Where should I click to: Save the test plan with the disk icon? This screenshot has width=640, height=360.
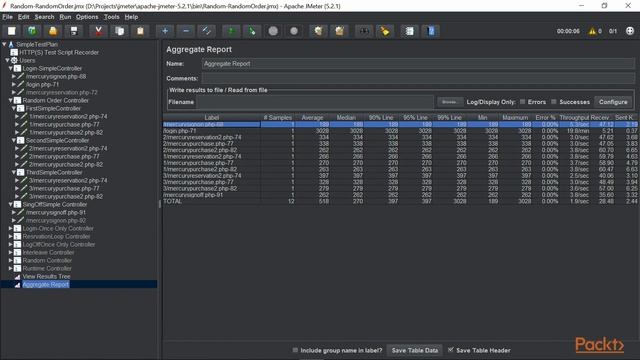click(x=74, y=31)
